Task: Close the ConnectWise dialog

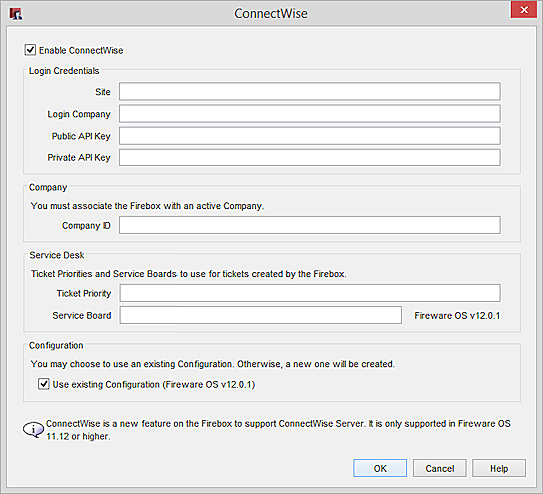Action: point(524,10)
